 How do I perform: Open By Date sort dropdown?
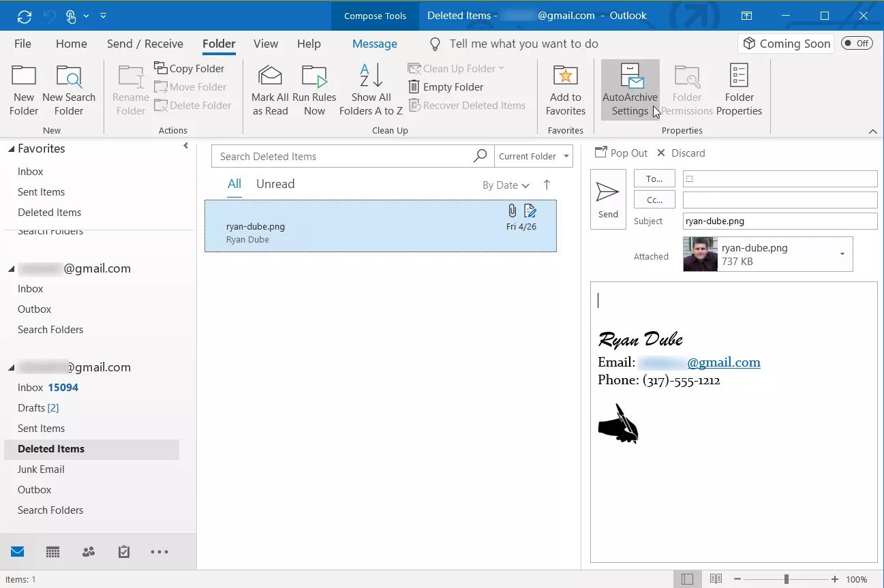[x=506, y=185]
